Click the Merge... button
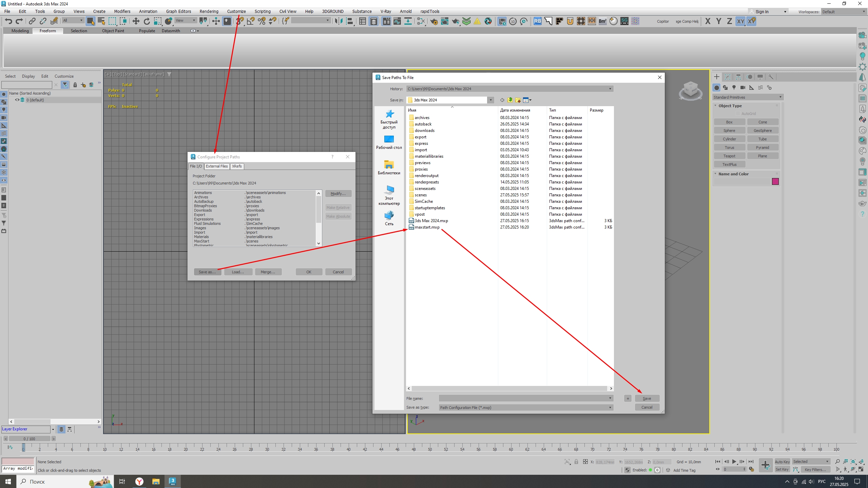The image size is (868, 488). point(268,272)
